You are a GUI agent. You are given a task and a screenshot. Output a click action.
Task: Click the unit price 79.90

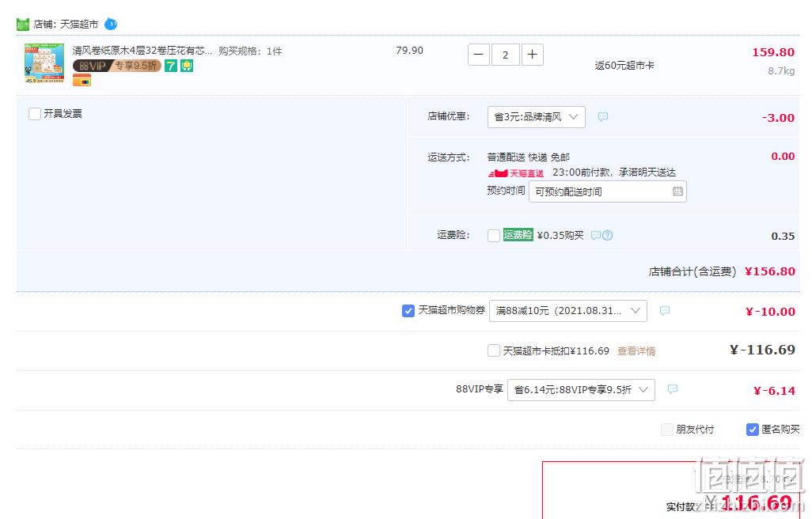[410, 50]
